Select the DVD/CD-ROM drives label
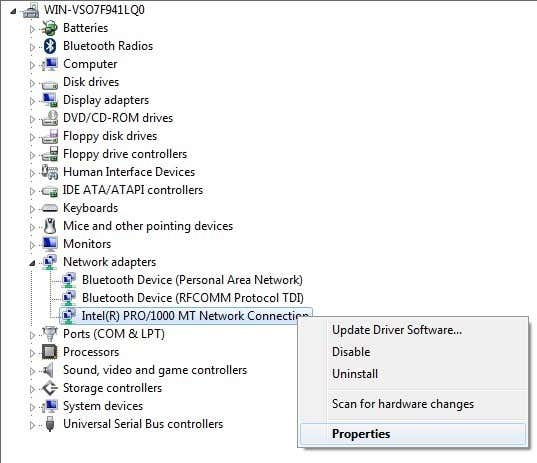This screenshot has height=463, width=537. coord(118,118)
